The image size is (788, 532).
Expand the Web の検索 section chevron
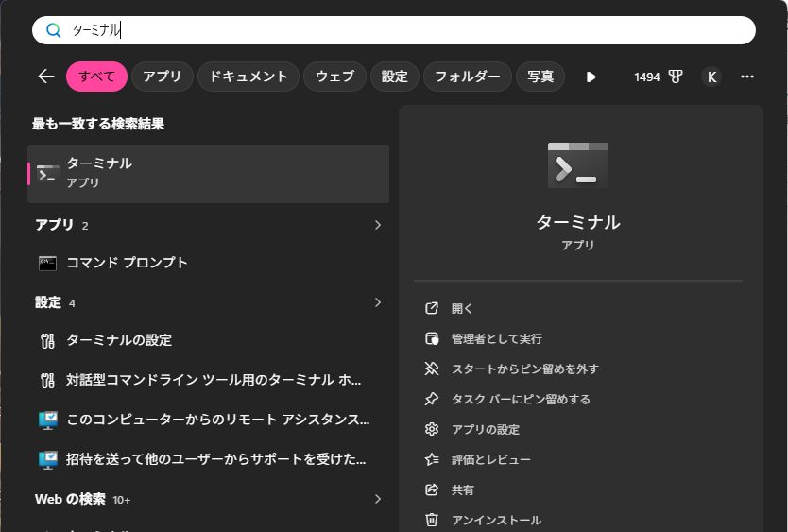click(x=378, y=498)
